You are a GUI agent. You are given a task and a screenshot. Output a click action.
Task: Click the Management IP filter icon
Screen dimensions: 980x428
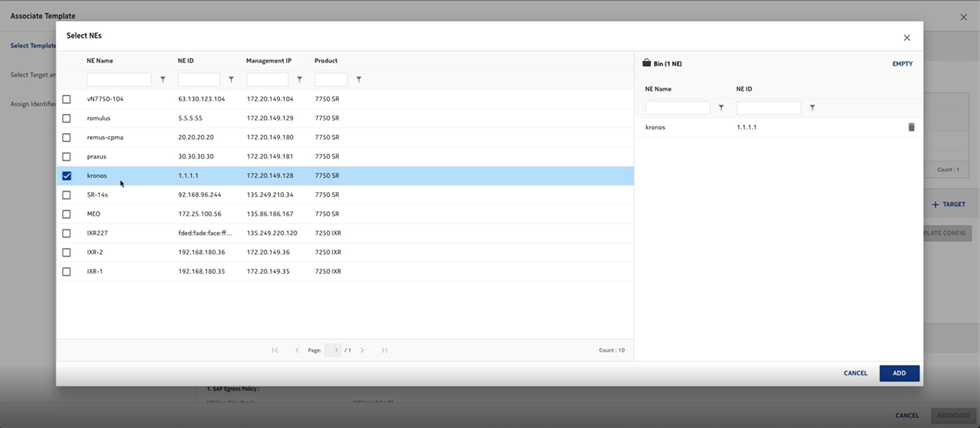(x=300, y=79)
